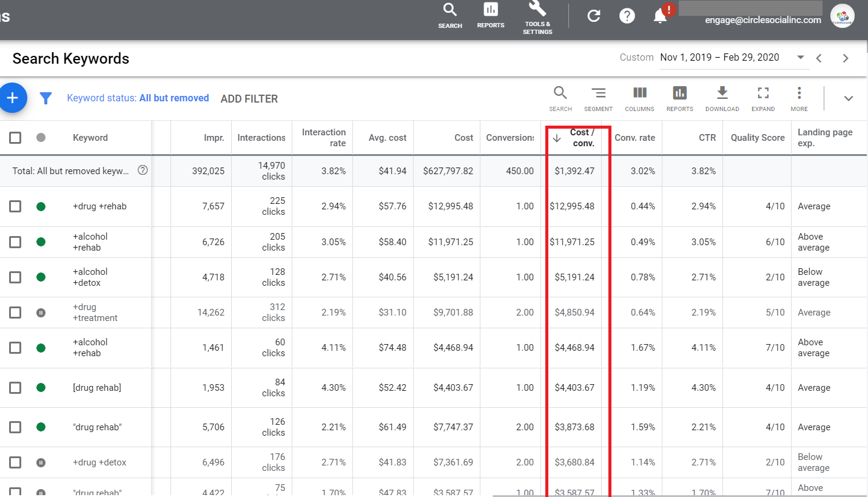The width and height of the screenshot is (868, 497).
Task: Click the Download icon in table toolbar
Action: 722,98
